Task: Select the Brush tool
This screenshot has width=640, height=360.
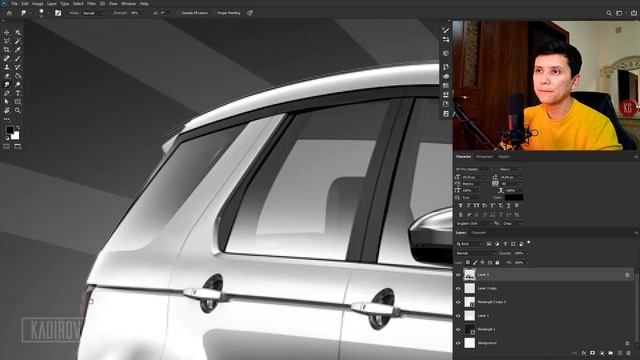Action: 18,58
